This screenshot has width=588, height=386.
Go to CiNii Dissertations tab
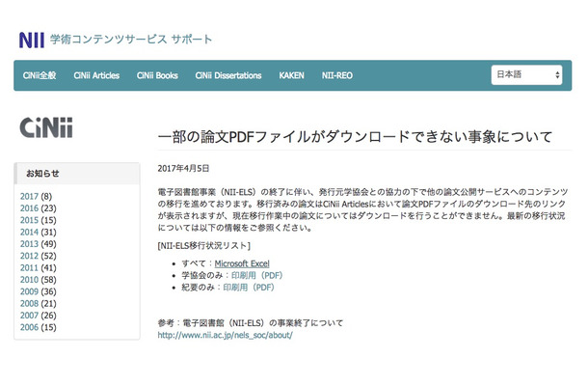(x=227, y=75)
